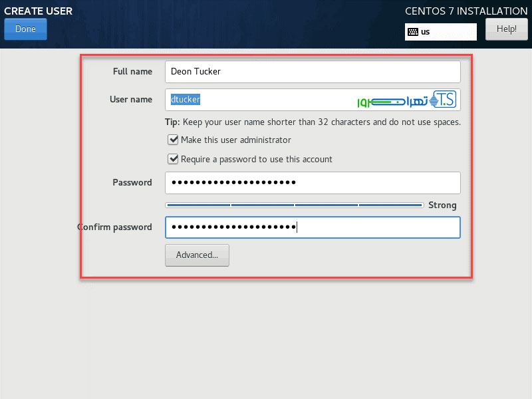The image size is (532, 399).
Task: Click inside the Password field
Action: coord(313,183)
